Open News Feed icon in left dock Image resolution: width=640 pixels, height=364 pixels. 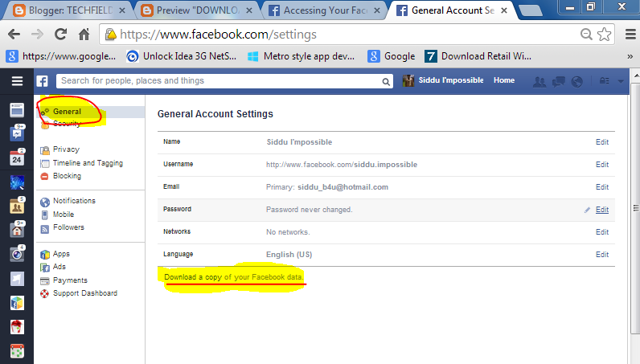click(17, 110)
